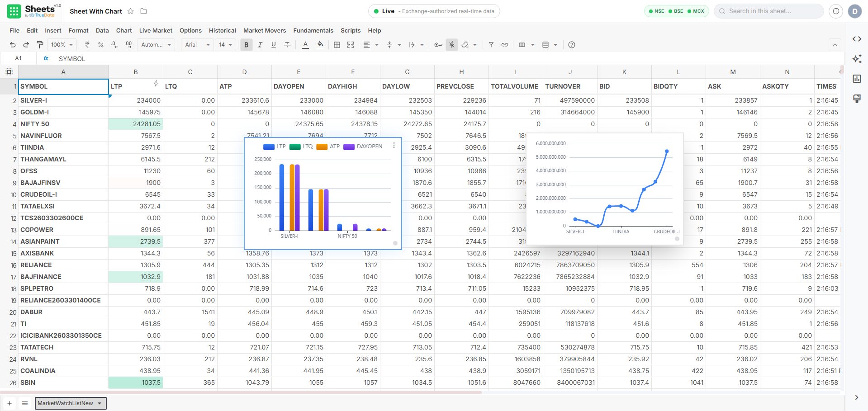Click the NSE BSE MCX status badge
Viewport: 868px width, 411px height.
(677, 11)
